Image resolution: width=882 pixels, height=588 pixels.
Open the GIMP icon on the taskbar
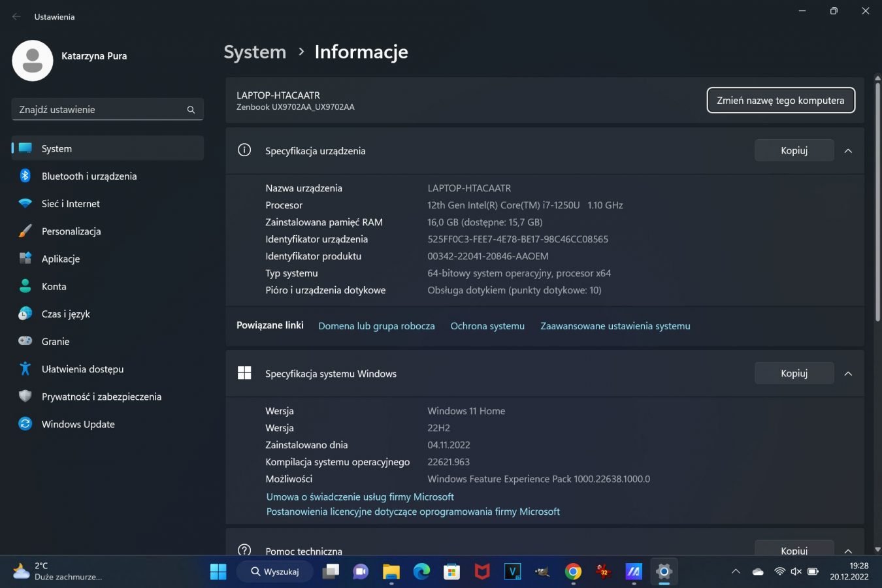pos(542,572)
